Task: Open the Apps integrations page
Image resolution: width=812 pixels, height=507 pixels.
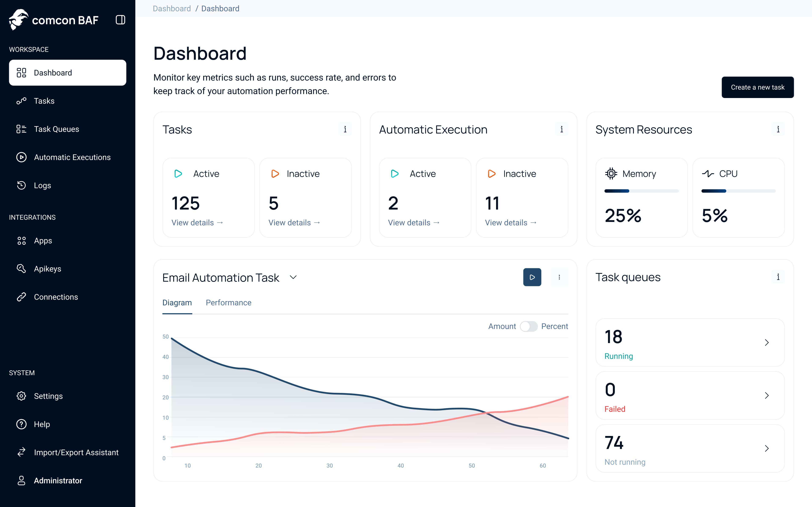Action: (x=43, y=240)
